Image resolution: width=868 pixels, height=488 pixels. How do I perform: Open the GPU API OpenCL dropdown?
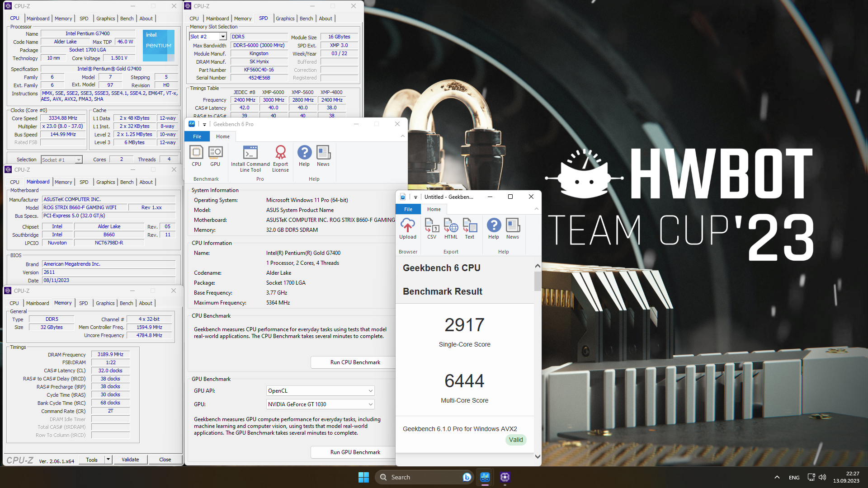click(370, 391)
